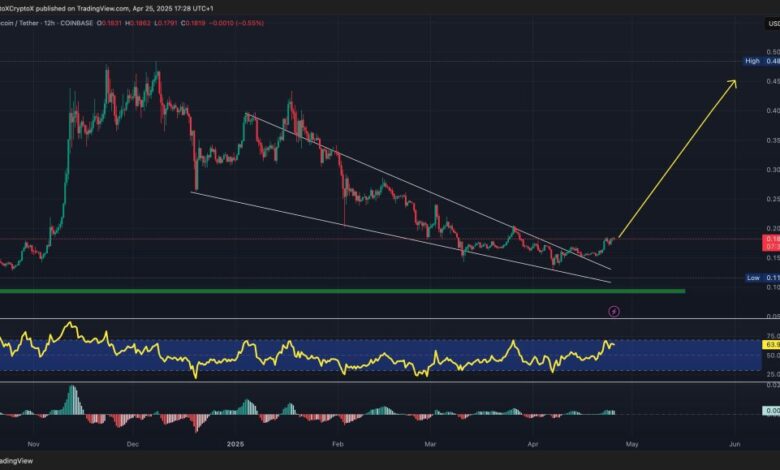Click the 0.35 price scale value
780x470 pixels.
pyautogui.click(x=773, y=140)
